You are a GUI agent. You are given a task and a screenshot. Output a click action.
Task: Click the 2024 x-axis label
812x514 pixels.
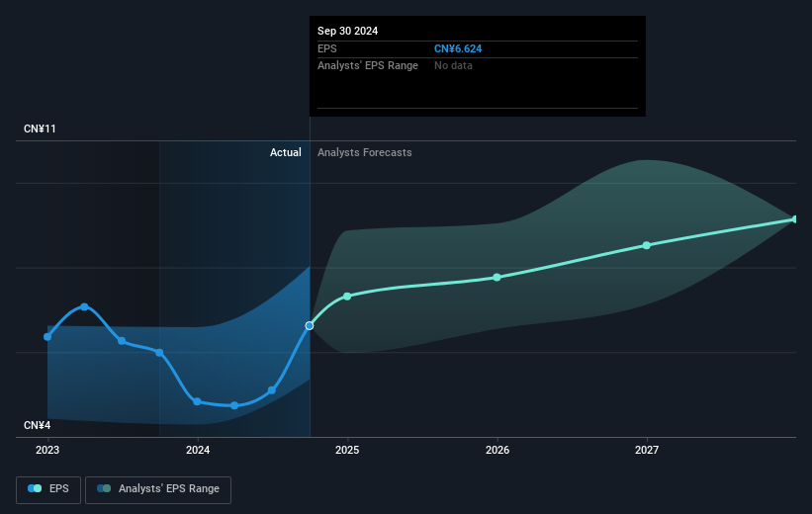[x=197, y=450]
